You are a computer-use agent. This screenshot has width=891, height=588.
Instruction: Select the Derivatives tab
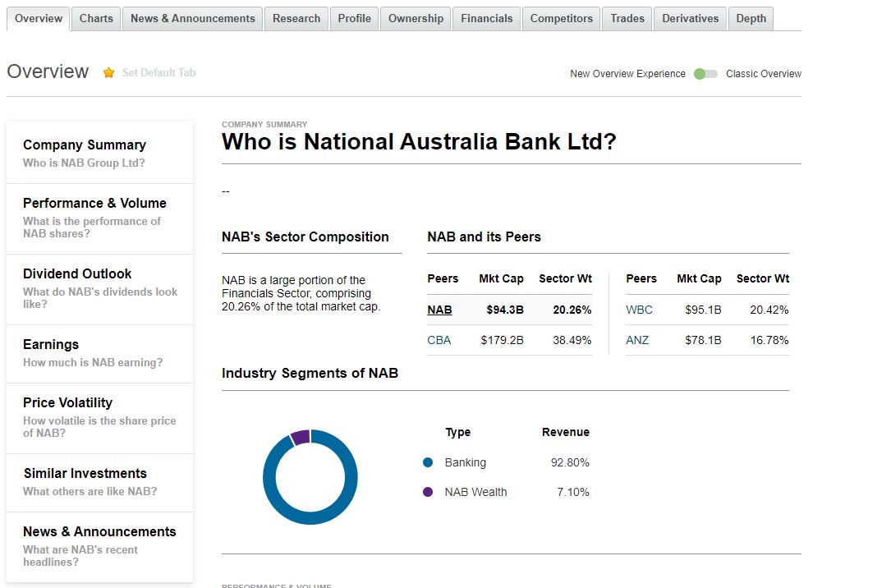pos(691,19)
